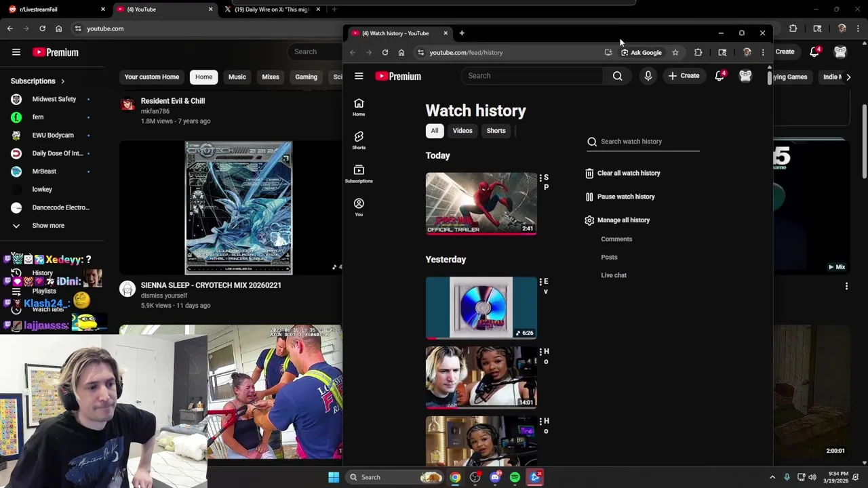Click the front window page scrollbar thumb
This screenshot has height=488, width=868.
(769, 77)
